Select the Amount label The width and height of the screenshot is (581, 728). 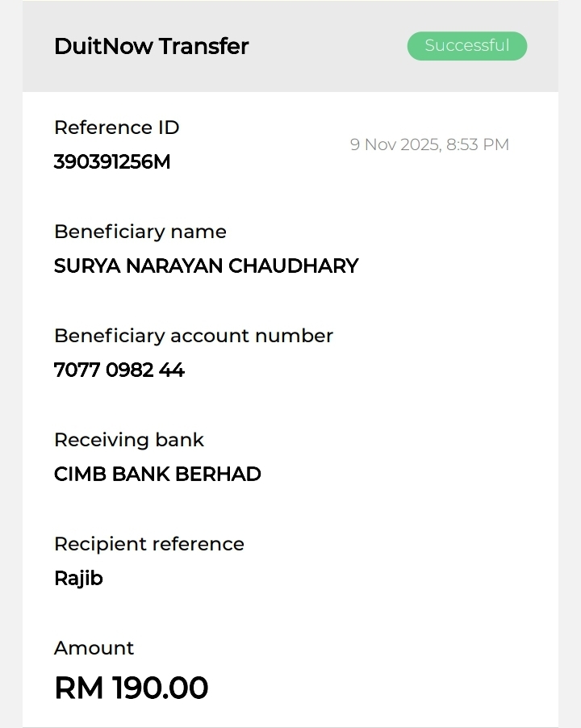tap(94, 648)
